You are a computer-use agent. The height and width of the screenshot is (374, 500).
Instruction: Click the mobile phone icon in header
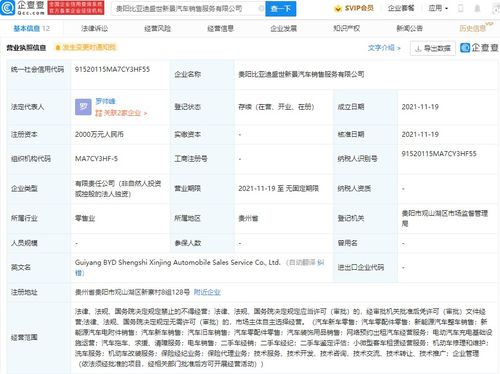coord(461,8)
